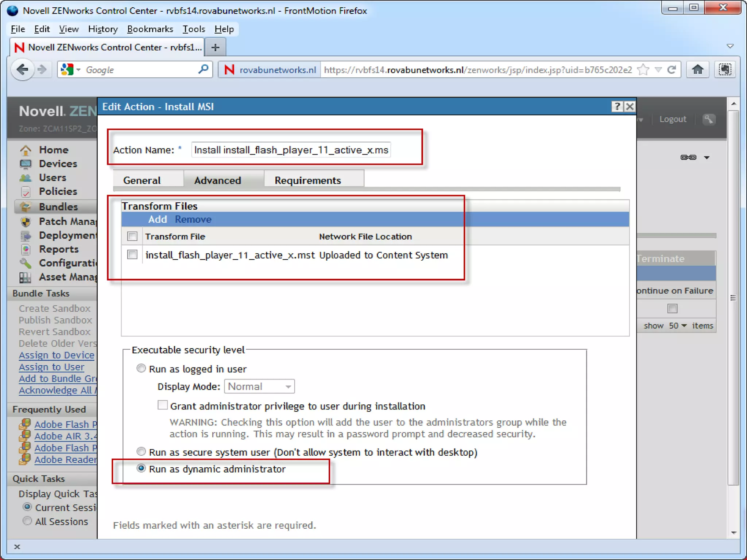Click the Home icon in sidebar
The height and width of the screenshot is (560, 747).
pyautogui.click(x=26, y=150)
